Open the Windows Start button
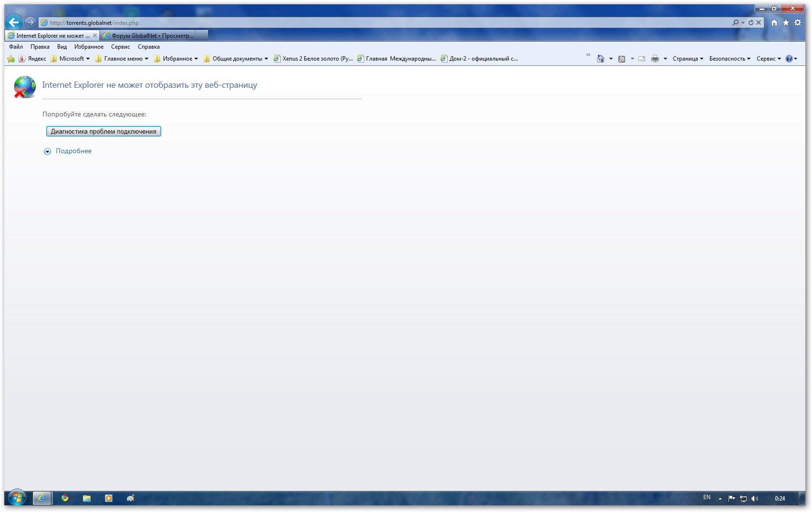Screen dimensions: 812x512 (x=17, y=498)
